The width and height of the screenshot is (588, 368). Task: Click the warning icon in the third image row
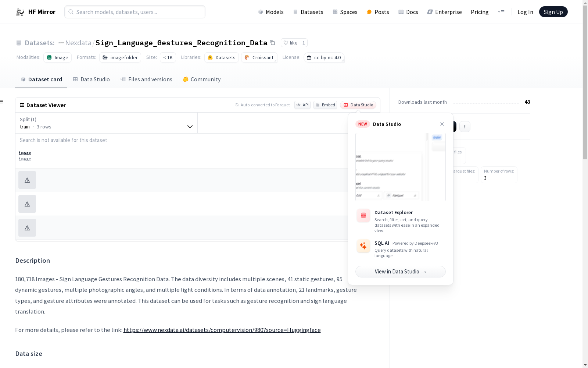27,228
